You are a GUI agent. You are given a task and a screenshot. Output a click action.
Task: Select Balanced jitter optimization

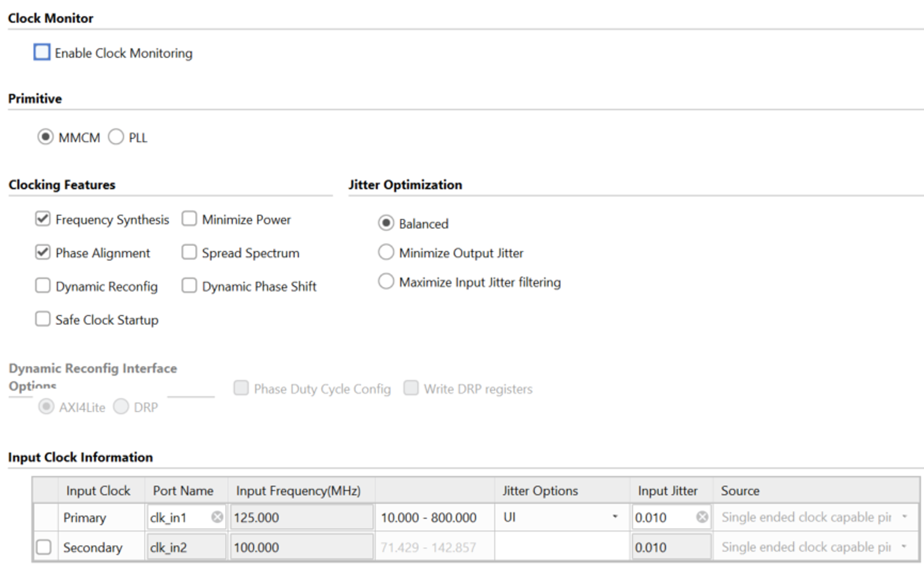coord(386,223)
